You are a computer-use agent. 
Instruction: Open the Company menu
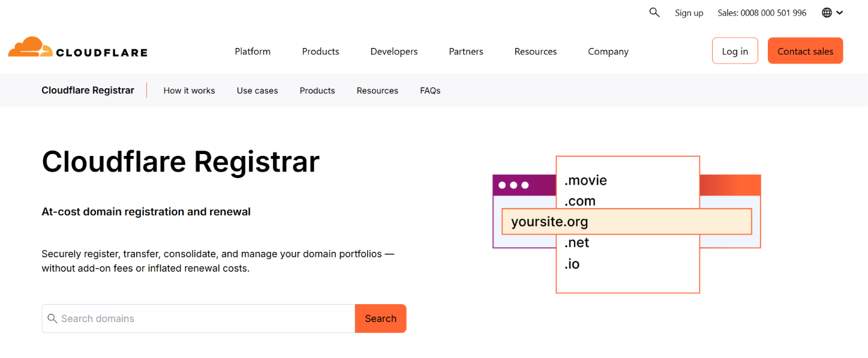click(608, 52)
